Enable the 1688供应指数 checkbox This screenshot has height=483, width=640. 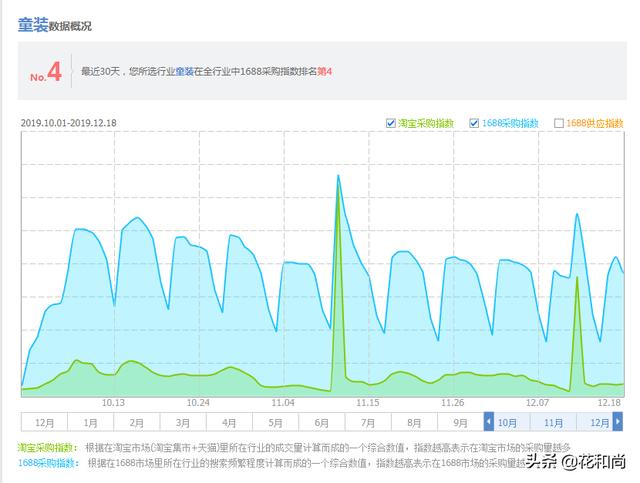(559, 123)
